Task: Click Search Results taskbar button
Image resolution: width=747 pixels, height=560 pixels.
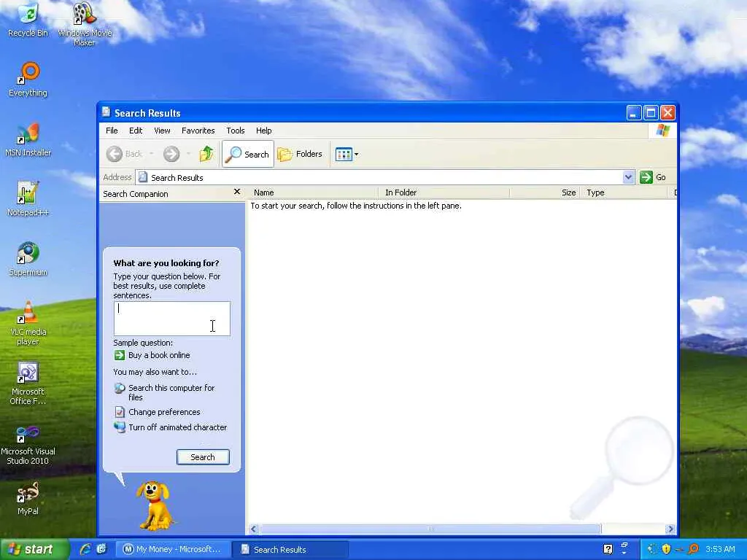Action: pos(290,550)
